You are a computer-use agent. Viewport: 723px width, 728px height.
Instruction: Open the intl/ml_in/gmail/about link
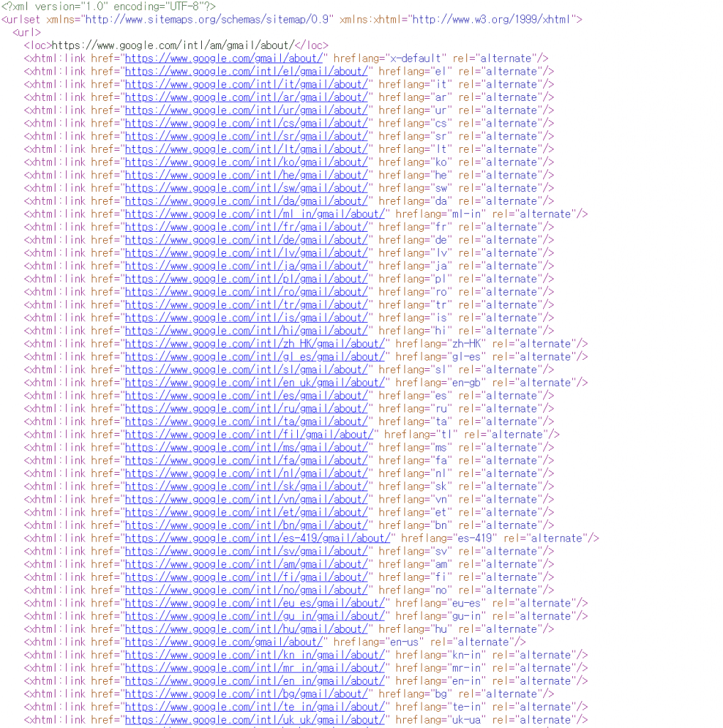coord(255,214)
